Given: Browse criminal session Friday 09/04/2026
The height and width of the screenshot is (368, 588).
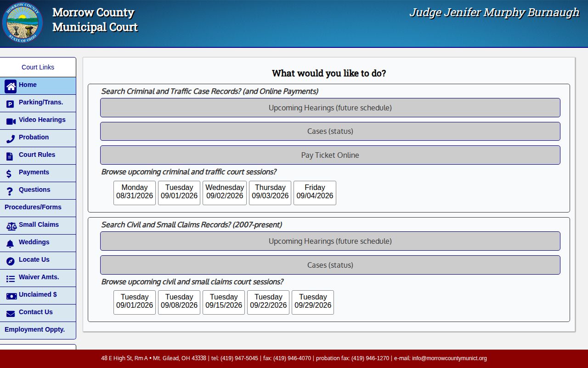Looking at the screenshot, I should pos(315,193).
